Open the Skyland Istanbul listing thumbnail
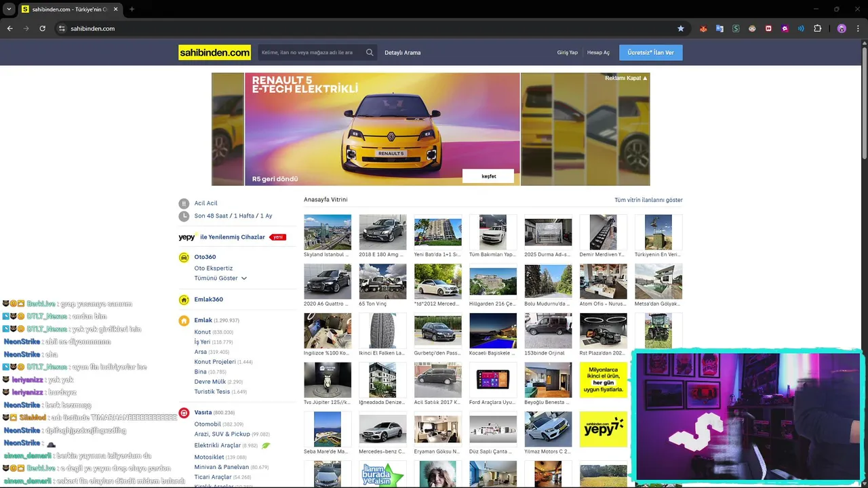Image resolution: width=868 pixels, height=488 pixels. point(328,232)
